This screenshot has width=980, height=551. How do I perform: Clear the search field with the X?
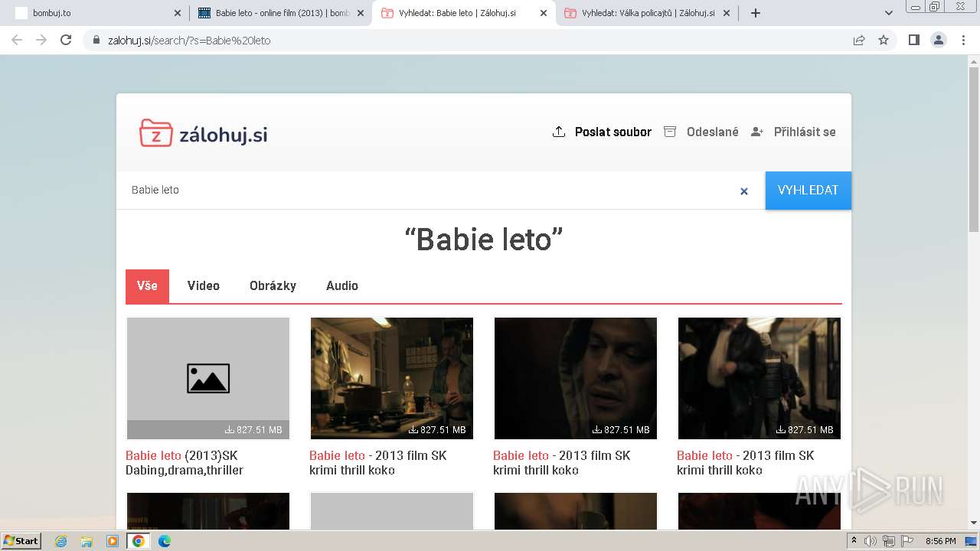(743, 191)
